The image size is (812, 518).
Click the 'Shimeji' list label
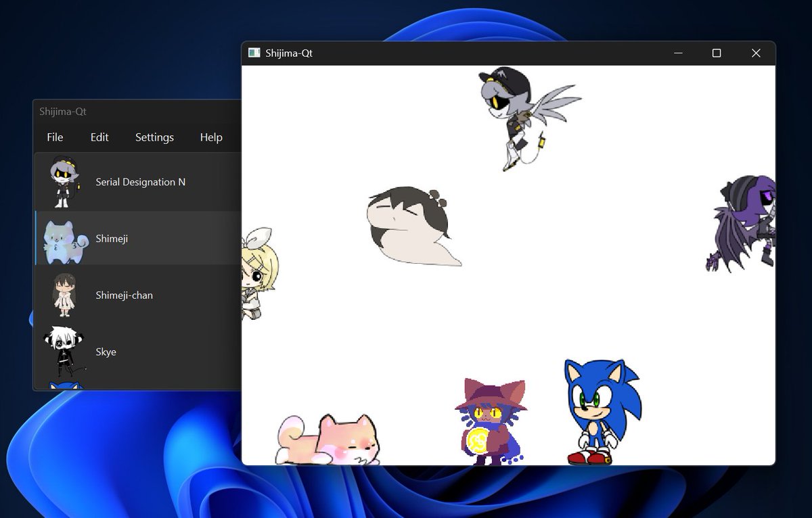(112, 239)
